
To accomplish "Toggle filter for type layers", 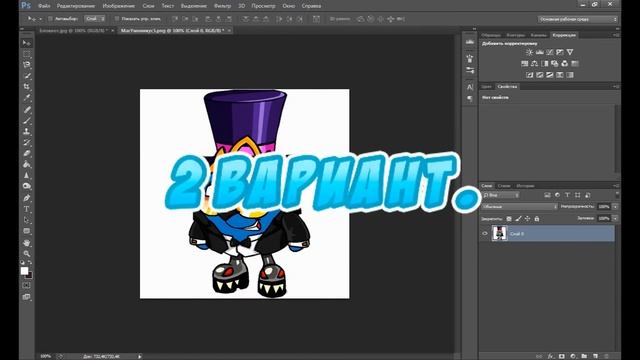I will 567,195.
